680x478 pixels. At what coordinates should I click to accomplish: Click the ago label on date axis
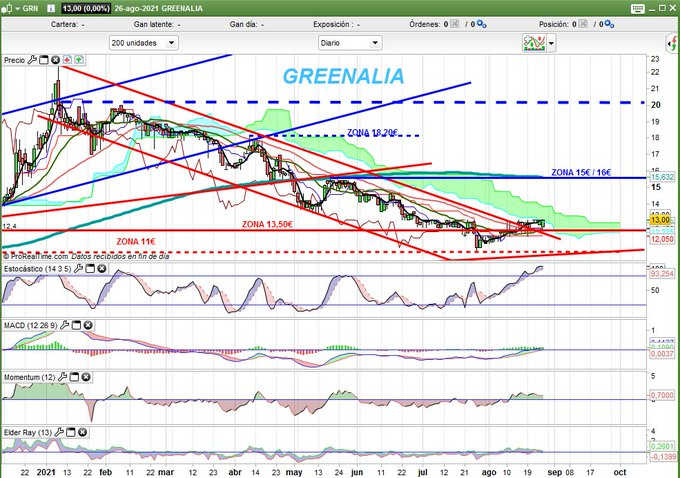(489, 472)
